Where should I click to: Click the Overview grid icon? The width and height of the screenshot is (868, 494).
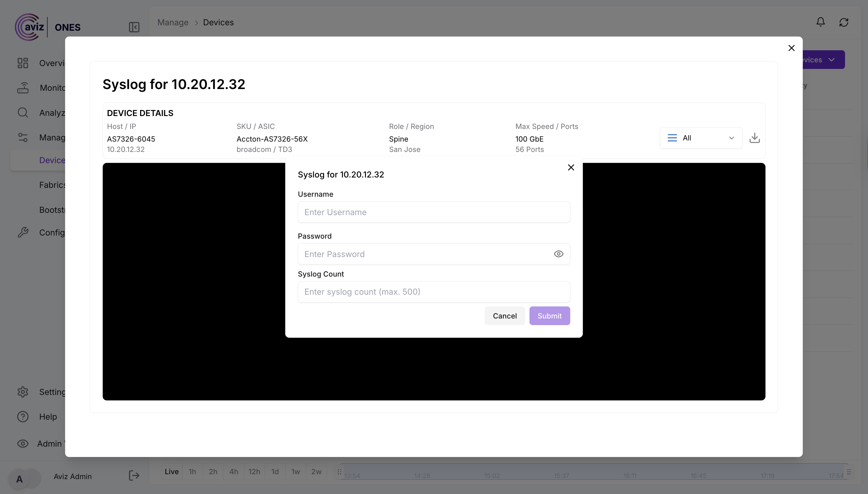pos(23,63)
